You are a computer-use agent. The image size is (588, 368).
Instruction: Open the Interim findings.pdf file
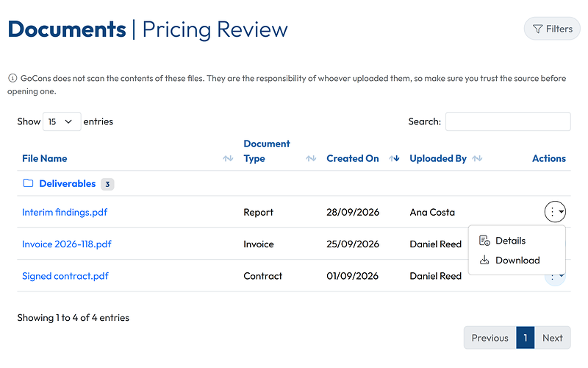65,212
